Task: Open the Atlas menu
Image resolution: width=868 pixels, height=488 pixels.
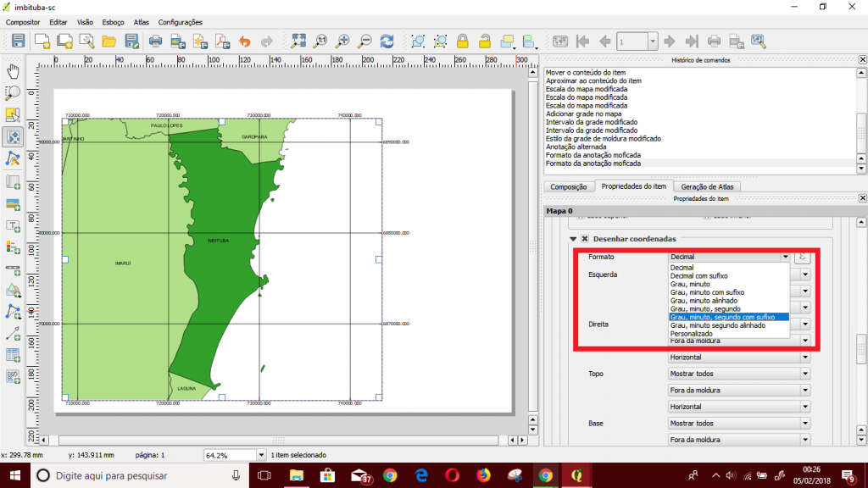Action: pyautogui.click(x=141, y=22)
